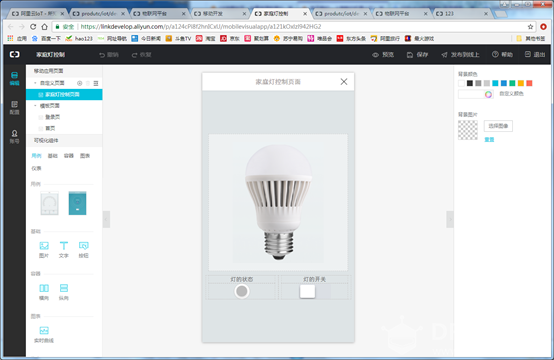554x360 pixels.
Task: Pick the dark blue background swatch
Action: coord(503,83)
